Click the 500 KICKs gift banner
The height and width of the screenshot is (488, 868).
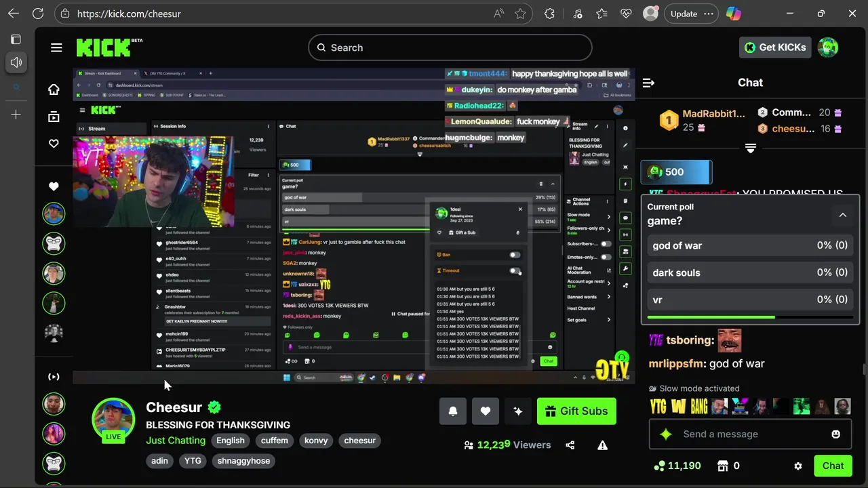point(677,172)
